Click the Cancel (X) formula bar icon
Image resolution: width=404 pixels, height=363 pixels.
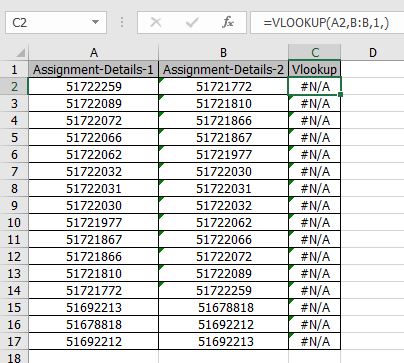click(x=156, y=23)
